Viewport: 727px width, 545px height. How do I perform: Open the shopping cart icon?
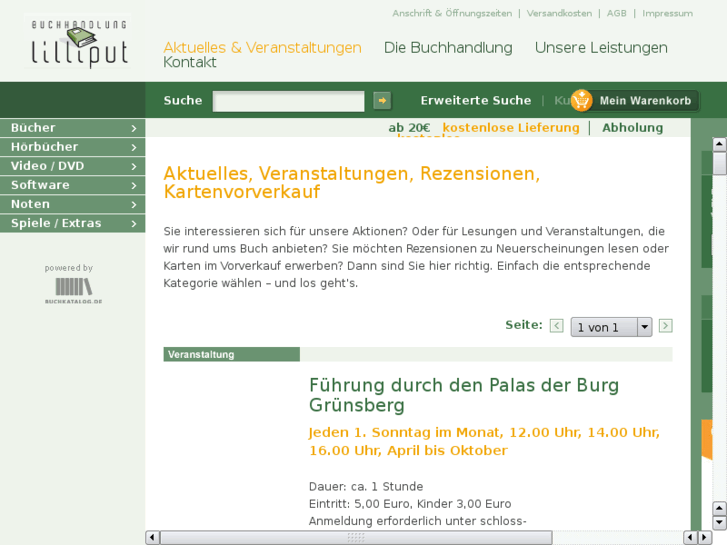(581, 100)
